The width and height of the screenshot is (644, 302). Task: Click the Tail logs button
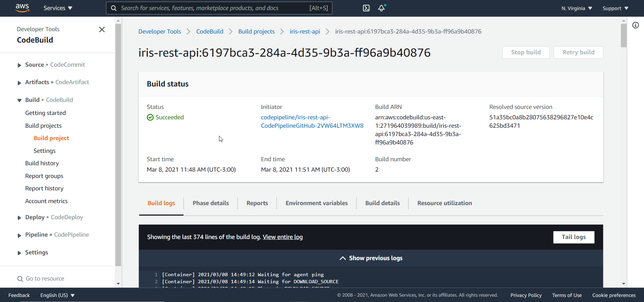[x=574, y=237]
